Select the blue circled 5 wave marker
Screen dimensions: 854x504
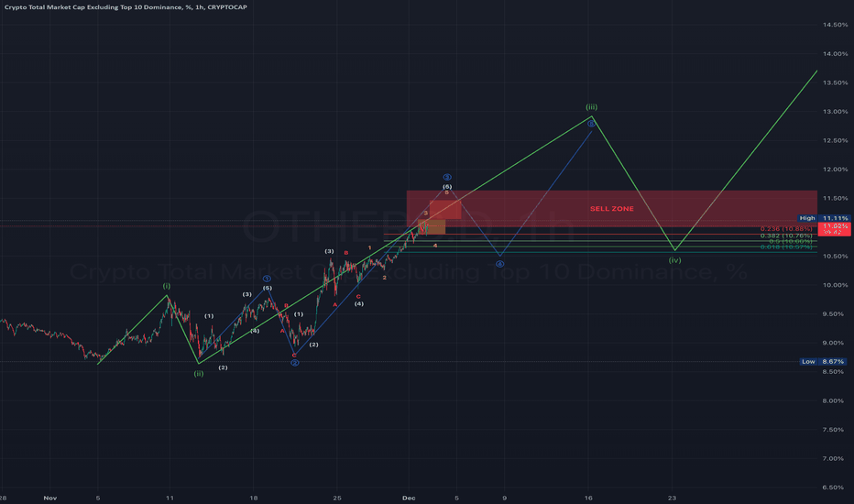pyautogui.click(x=592, y=124)
